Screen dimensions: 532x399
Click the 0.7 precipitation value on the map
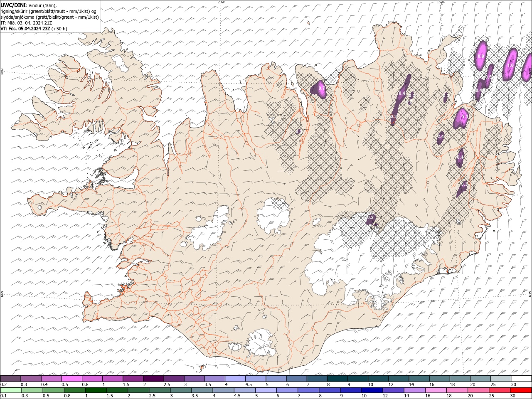321,88
